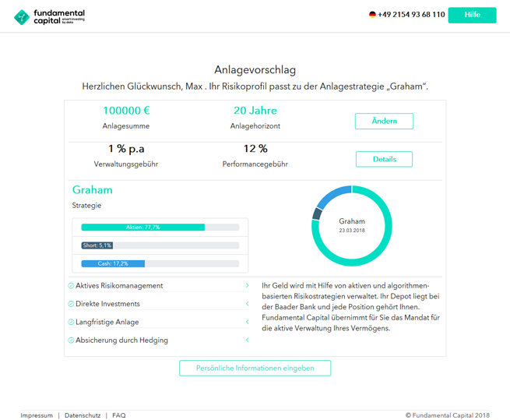Expand the Absicherung durch Hedging chevron
The image size is (510, 420).
tap(247, 341)
